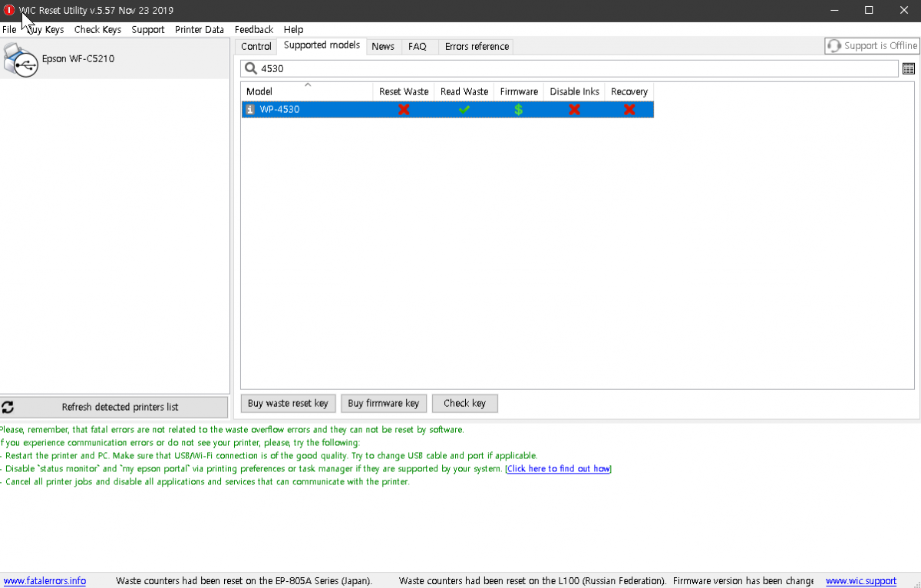921x588 pixels.
Task: Click the WIC Reset Utility app icon
Action: click(x=9, y=11)
